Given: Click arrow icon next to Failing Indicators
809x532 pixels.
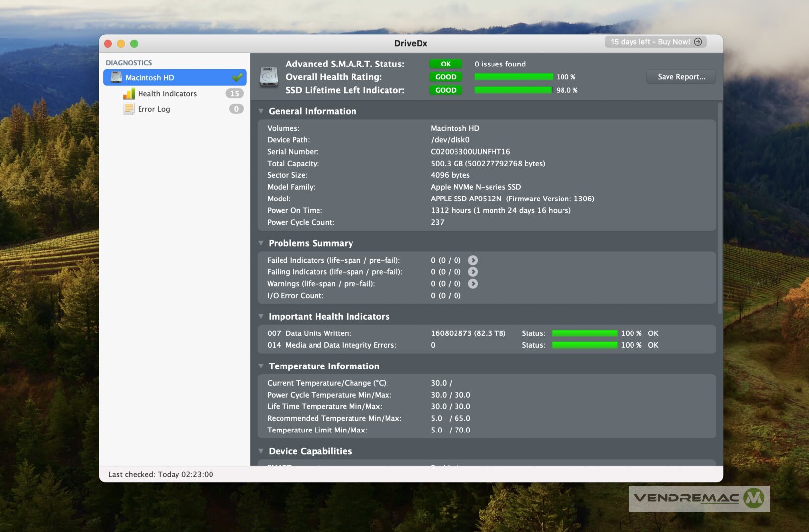Looking at the screenshot, I should point(473,272).
